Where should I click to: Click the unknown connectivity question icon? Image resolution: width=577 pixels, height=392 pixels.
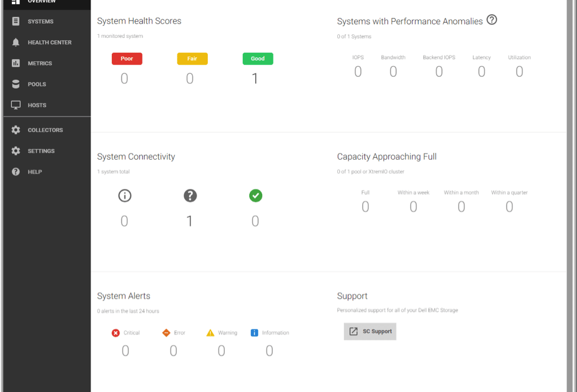(190, 196)
